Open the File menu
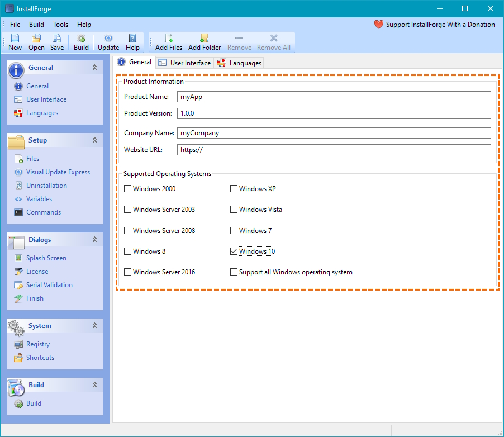This screenshot has width=504, height=437. 15,25
